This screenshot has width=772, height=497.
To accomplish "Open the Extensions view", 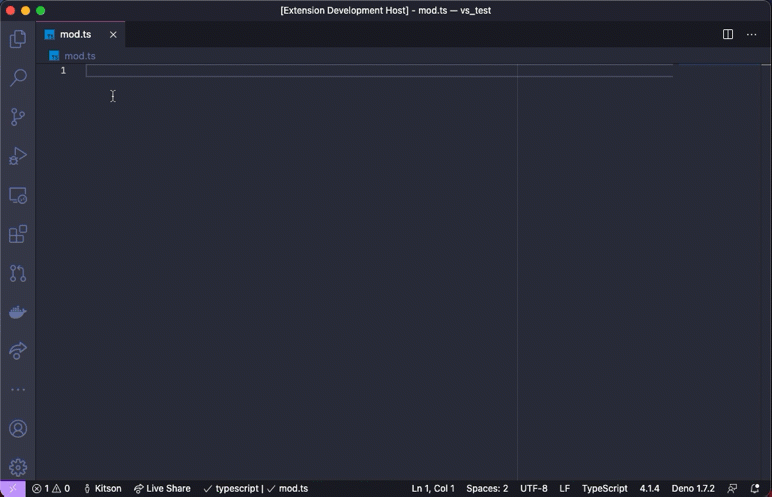I will click(x=18, y=234).
